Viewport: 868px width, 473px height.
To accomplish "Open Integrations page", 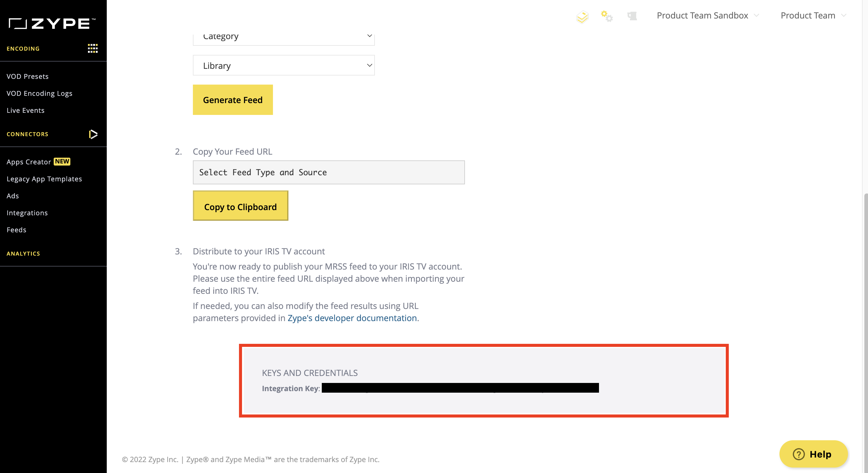I will (27, 213).
